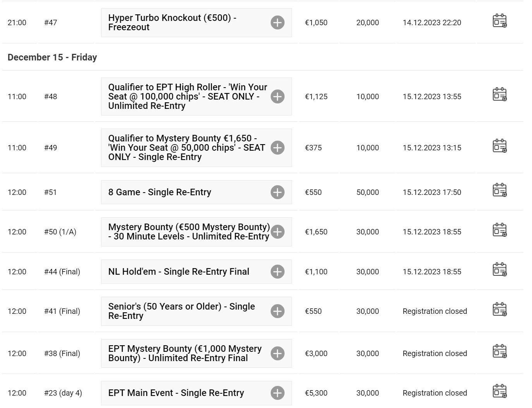Click the December 15 - Friday heading
The image size is (532, 408).
pos(52,57)
